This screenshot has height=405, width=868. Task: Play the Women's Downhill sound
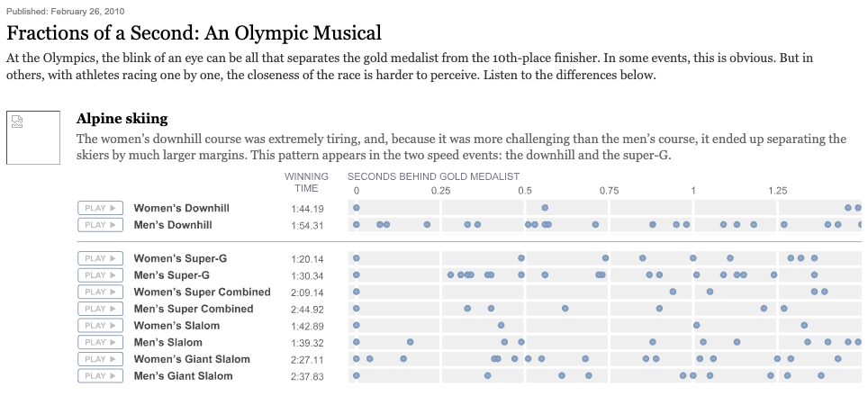100,208
